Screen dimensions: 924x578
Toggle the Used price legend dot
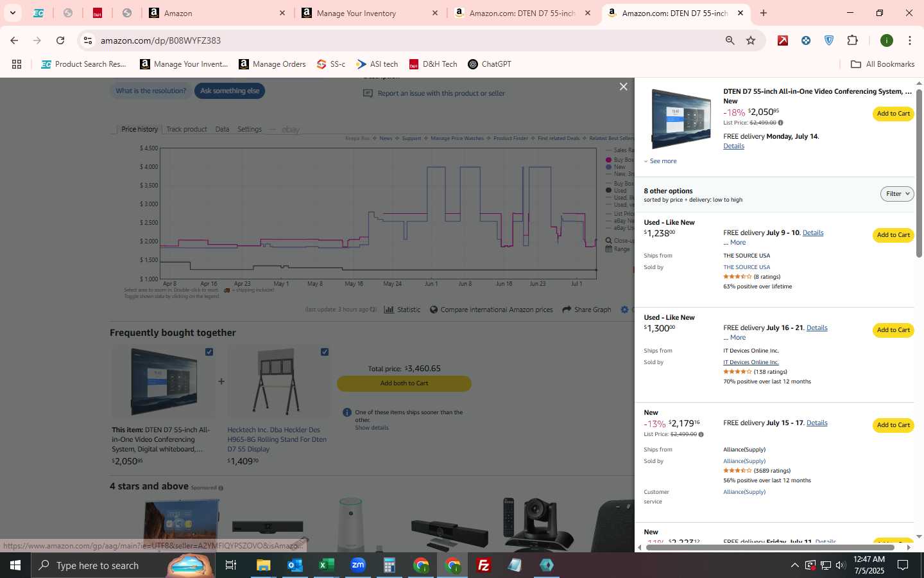click(x=609, y=190)
